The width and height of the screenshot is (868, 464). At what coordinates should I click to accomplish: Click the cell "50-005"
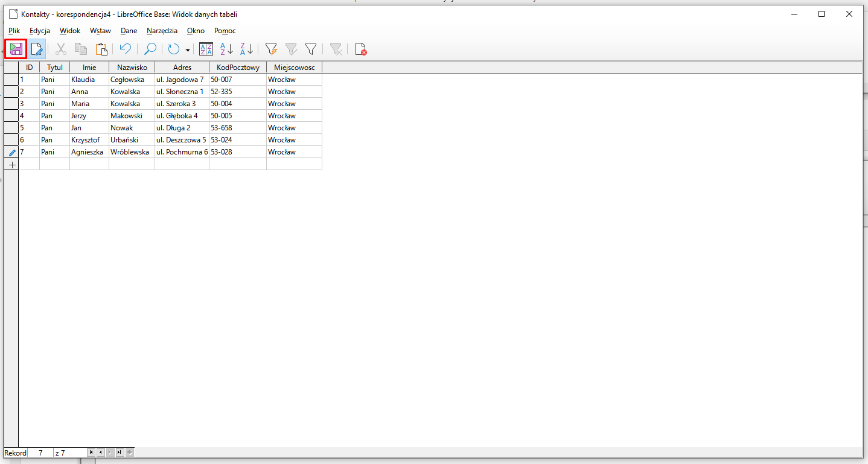coord(238,116)
